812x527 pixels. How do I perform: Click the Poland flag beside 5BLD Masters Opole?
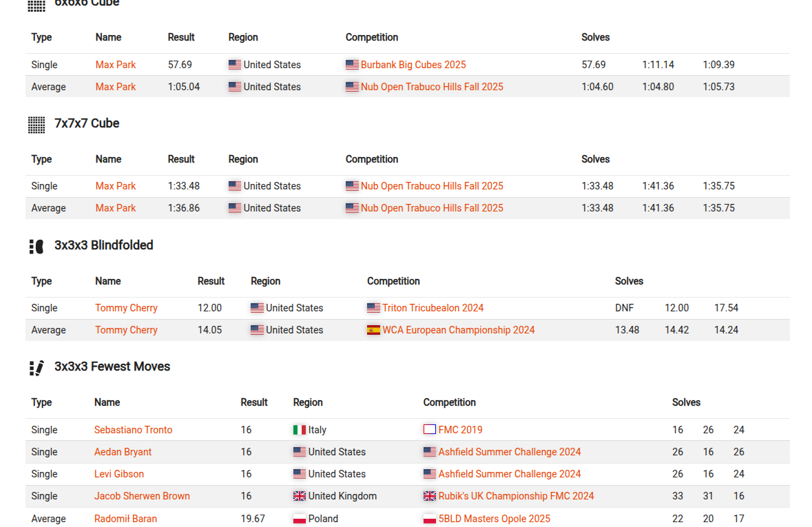(x=429, y=519)
